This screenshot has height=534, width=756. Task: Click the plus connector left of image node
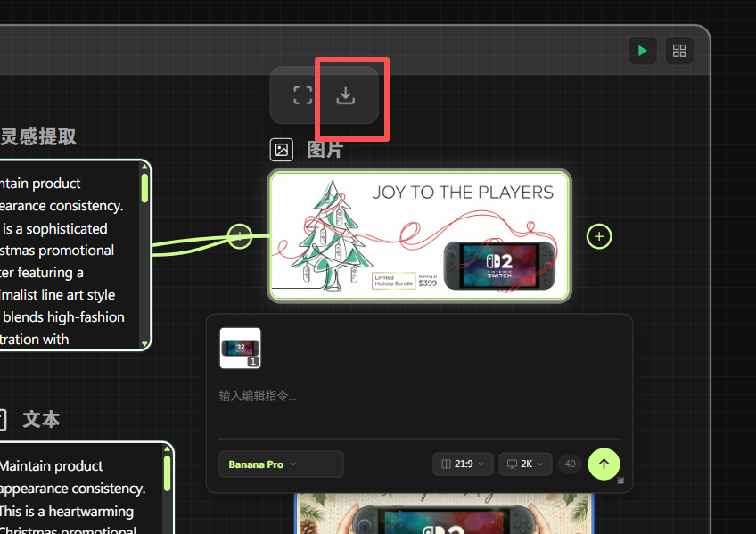pos(240,236)
